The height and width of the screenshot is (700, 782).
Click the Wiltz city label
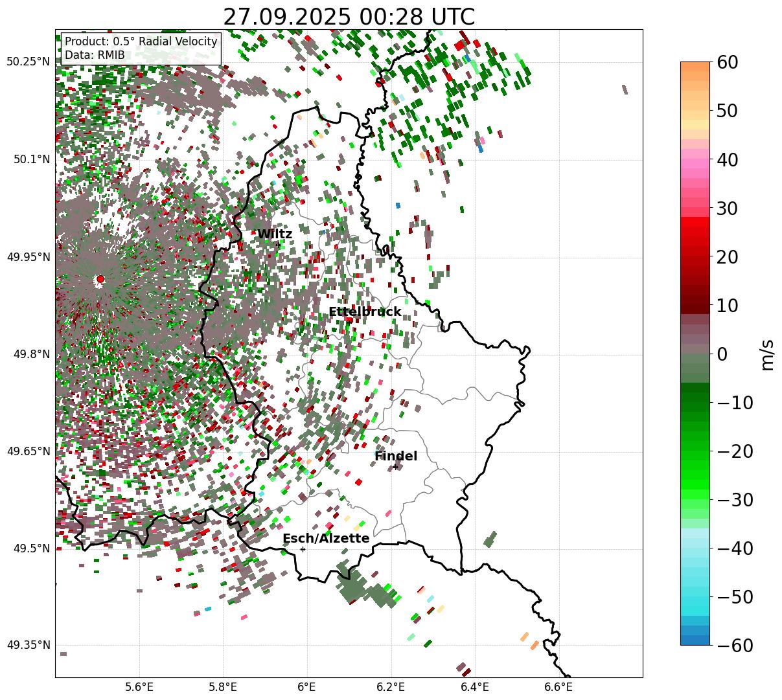point(275,234)
